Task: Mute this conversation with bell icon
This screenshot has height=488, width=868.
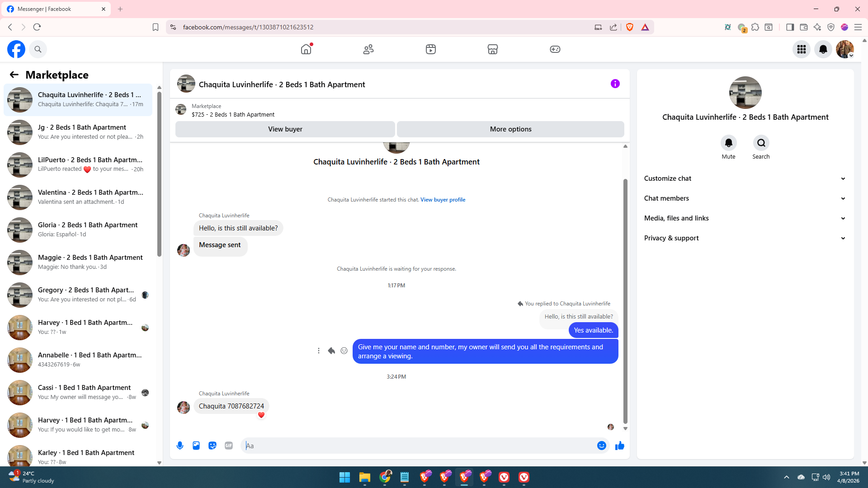Action: 728,143
